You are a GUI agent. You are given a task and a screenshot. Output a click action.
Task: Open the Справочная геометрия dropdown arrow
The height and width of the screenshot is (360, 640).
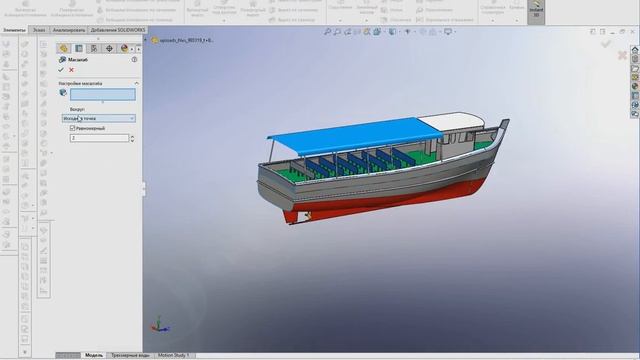click(493, 20)
